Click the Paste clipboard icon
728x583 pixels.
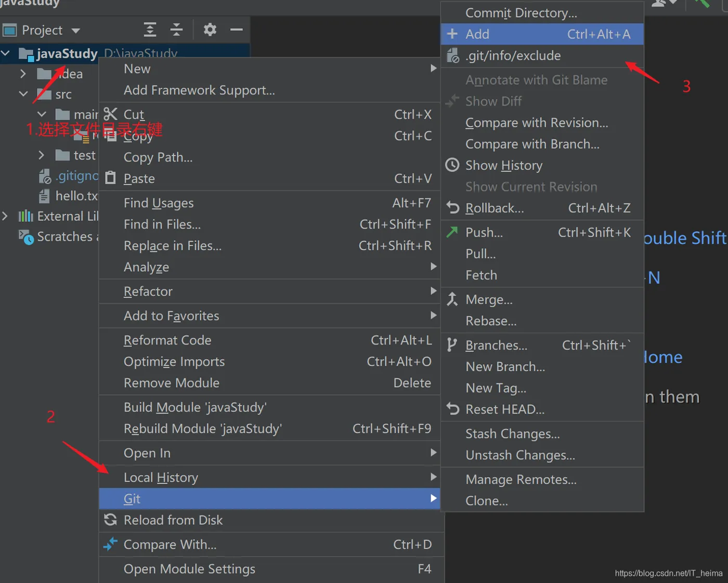click(x=110, y=178)
